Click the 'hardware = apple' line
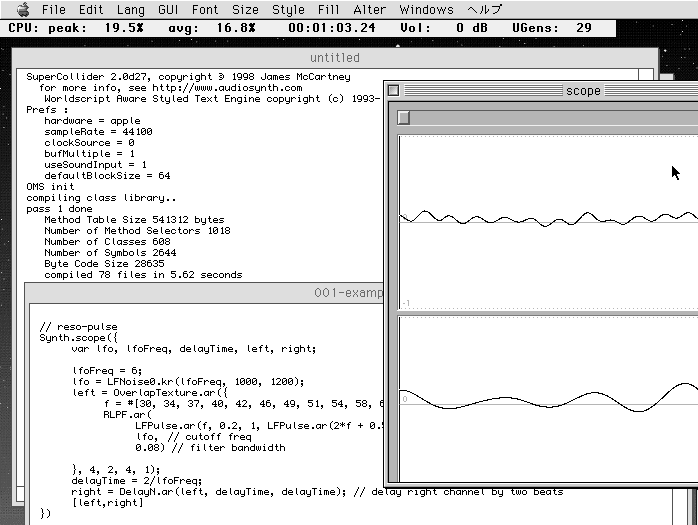Viewport: 698px width, 525px height. click(x=92, y=121)
